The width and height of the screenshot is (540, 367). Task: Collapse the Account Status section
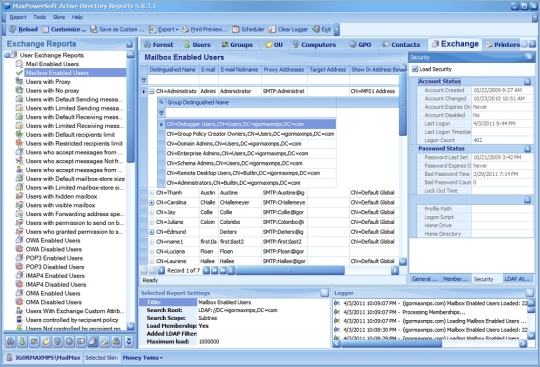527,82
